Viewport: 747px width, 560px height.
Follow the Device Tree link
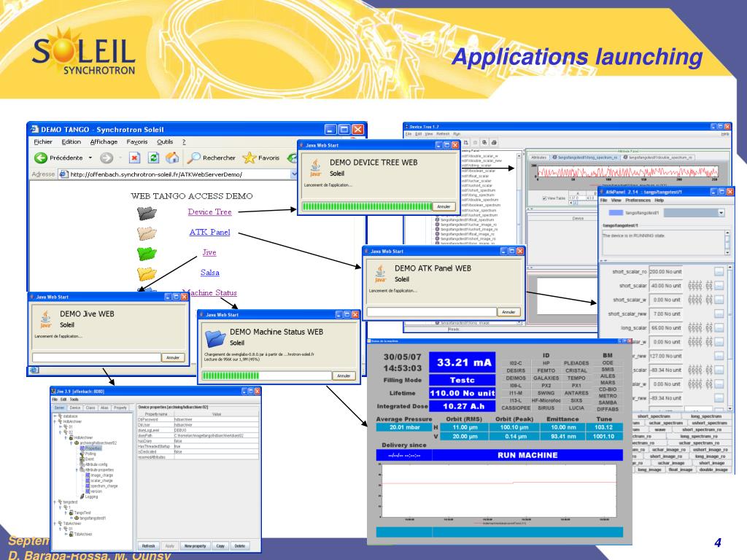coord(209,212)
